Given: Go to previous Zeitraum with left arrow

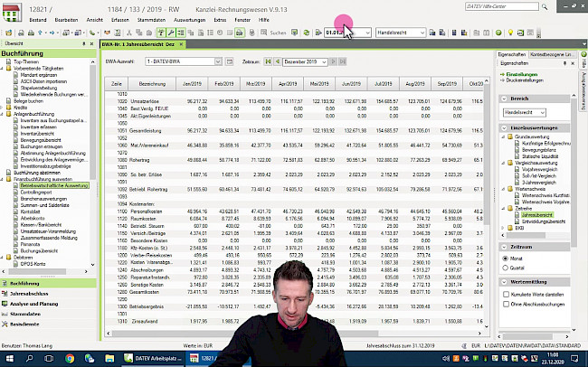Looking at the screenshot, I should 276,61.
